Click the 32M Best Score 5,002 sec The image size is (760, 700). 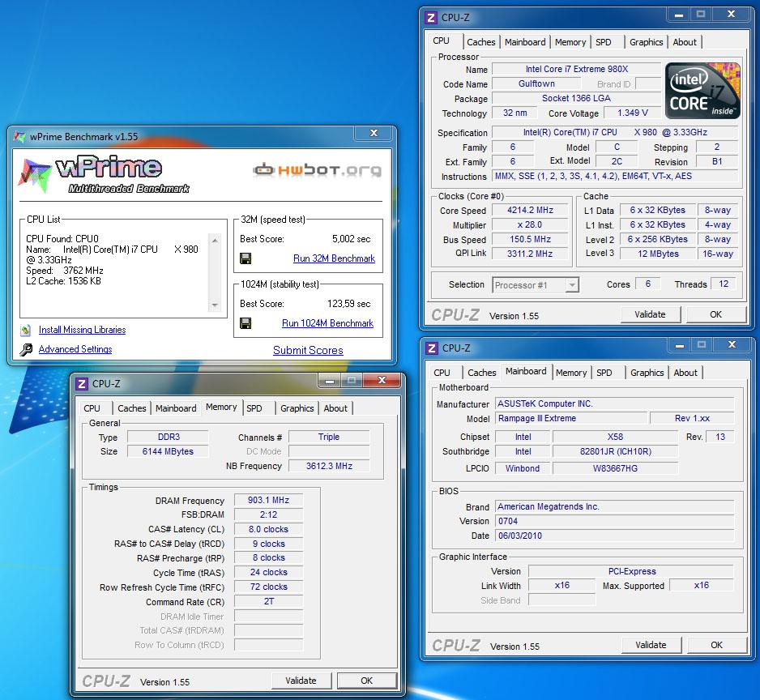[x=352, y=239]
